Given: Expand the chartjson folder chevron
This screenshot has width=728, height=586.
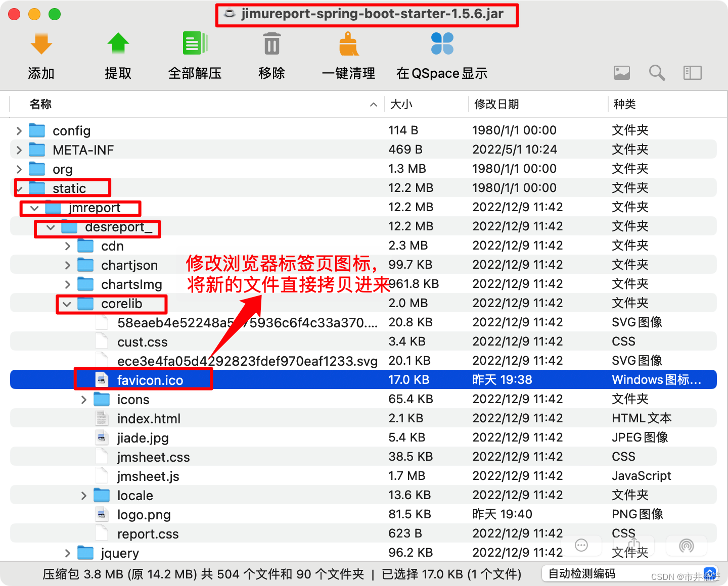Looking at the screenshot, I should pos(68,265).
